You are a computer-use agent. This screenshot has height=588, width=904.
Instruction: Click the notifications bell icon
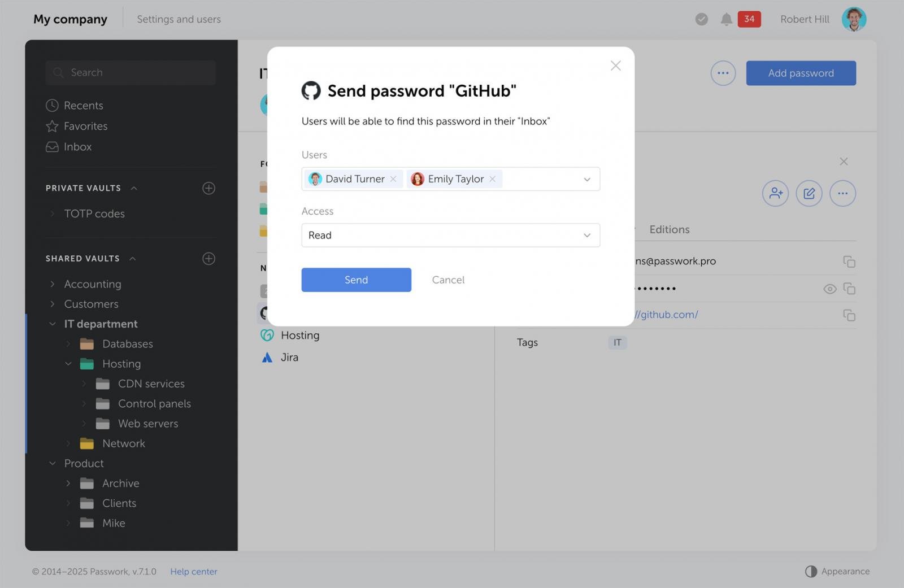tap(726, 19)
